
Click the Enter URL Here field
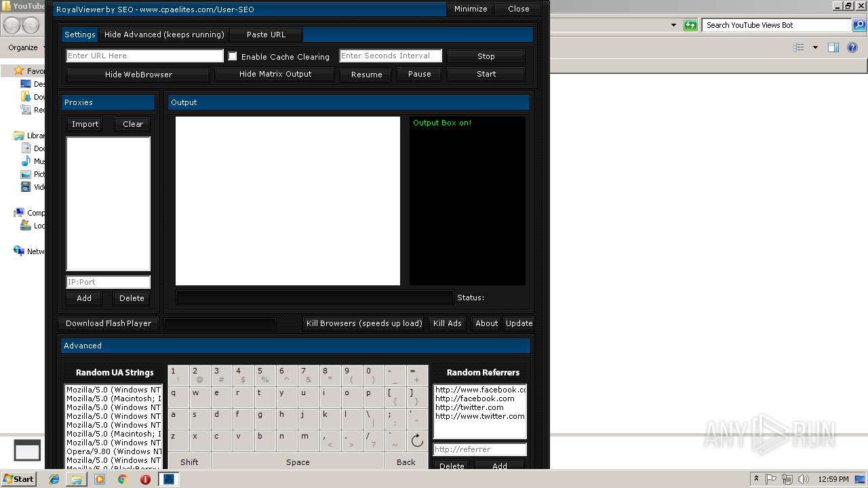(144, 56)
